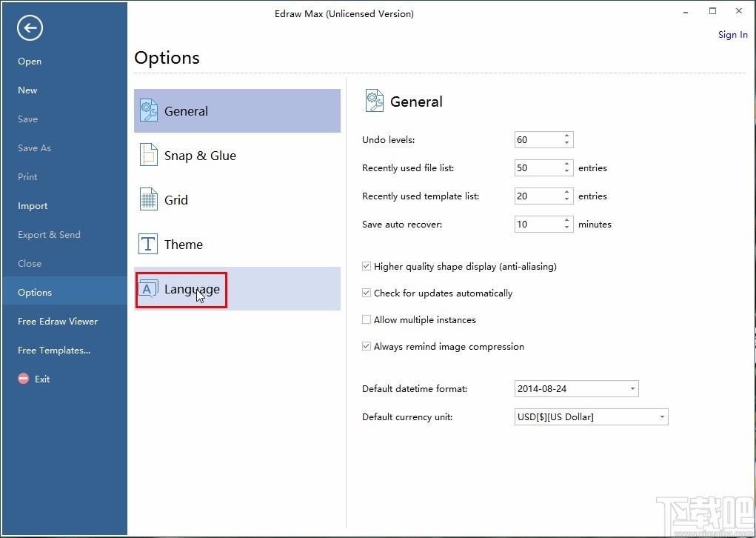The height and width of the screenshot is (538, 756).
Task: Click the Sign In link
Action: 732,34
